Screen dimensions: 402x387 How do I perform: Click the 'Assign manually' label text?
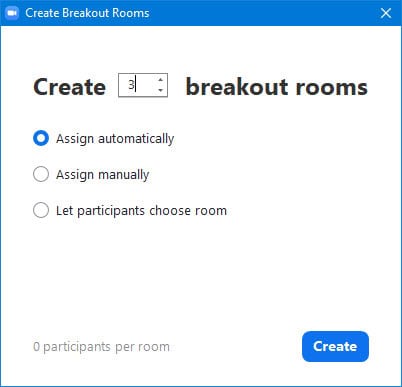[102, 175]
